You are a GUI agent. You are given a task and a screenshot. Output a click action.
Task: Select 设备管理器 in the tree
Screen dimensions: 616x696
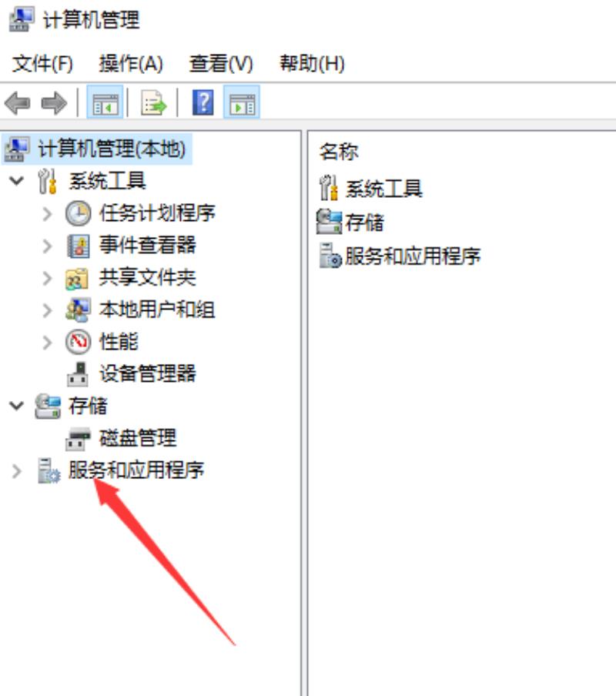pyautogui.click(x=147, y=373)
